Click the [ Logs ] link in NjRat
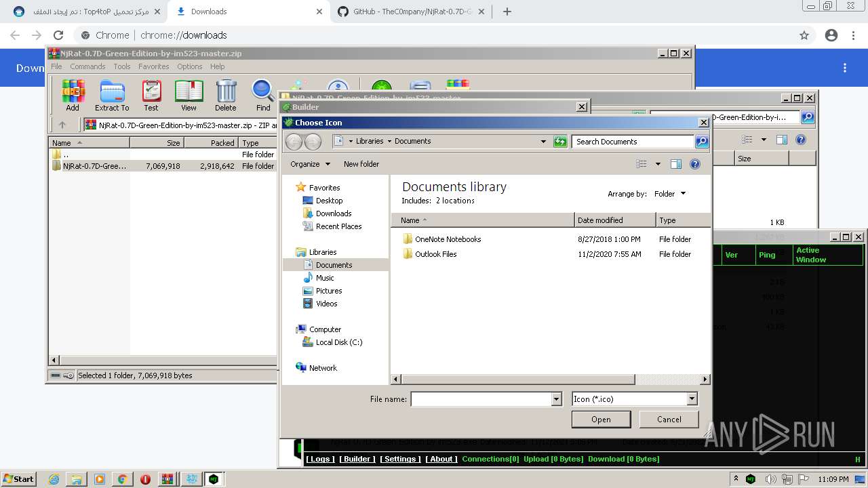This screenshot has width=868, height=488. point(320,459)
